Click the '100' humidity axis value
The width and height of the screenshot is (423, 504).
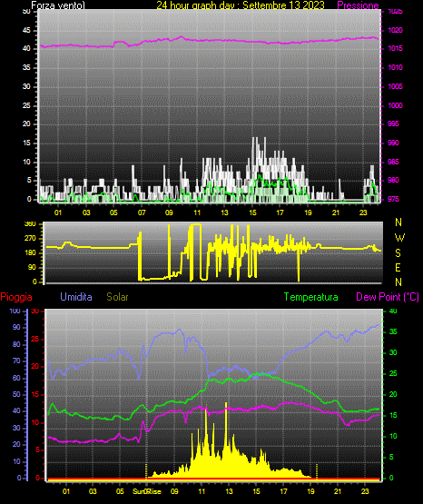[x=15, y=311]
